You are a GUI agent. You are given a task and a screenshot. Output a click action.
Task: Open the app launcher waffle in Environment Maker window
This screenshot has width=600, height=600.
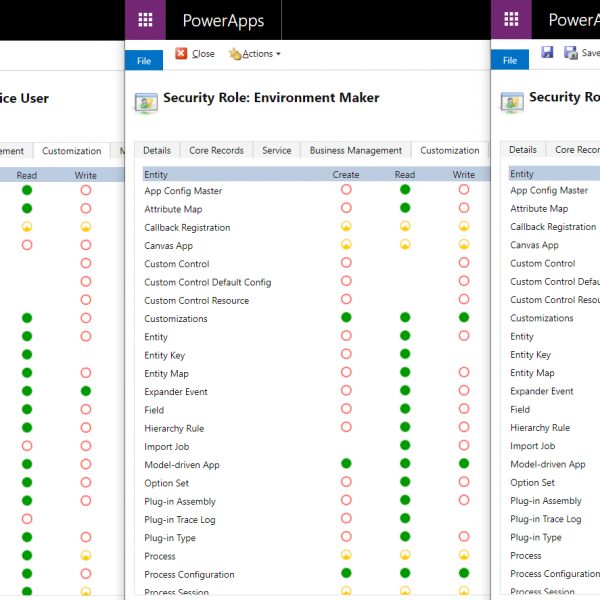point(145,20)
